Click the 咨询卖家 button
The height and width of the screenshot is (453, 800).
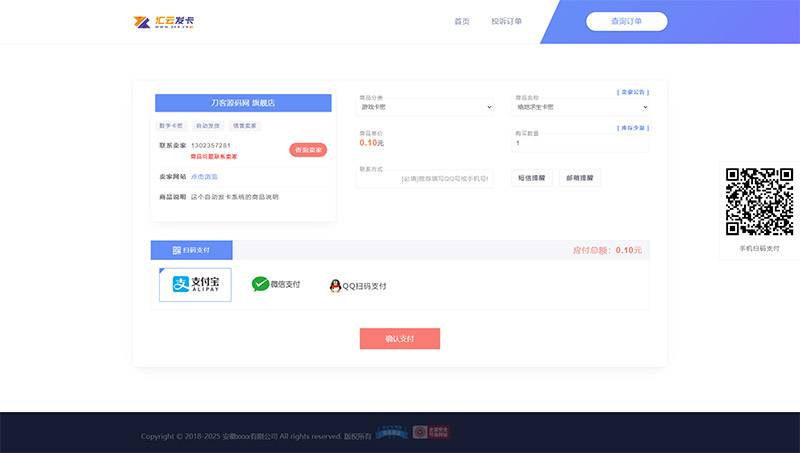pyautogui.click(x=308, y=150)
